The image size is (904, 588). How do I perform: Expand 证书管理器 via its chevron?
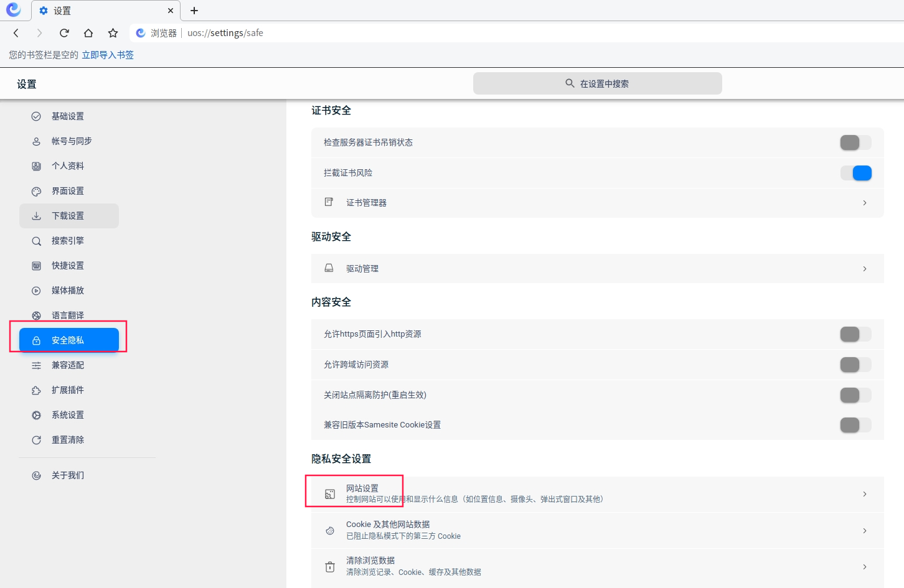[865, 203]
